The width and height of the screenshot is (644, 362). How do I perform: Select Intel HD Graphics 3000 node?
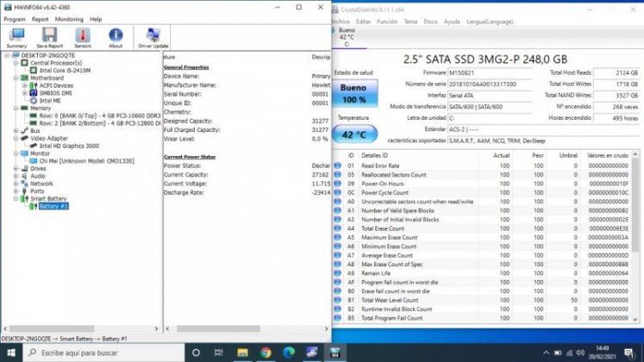69,146
